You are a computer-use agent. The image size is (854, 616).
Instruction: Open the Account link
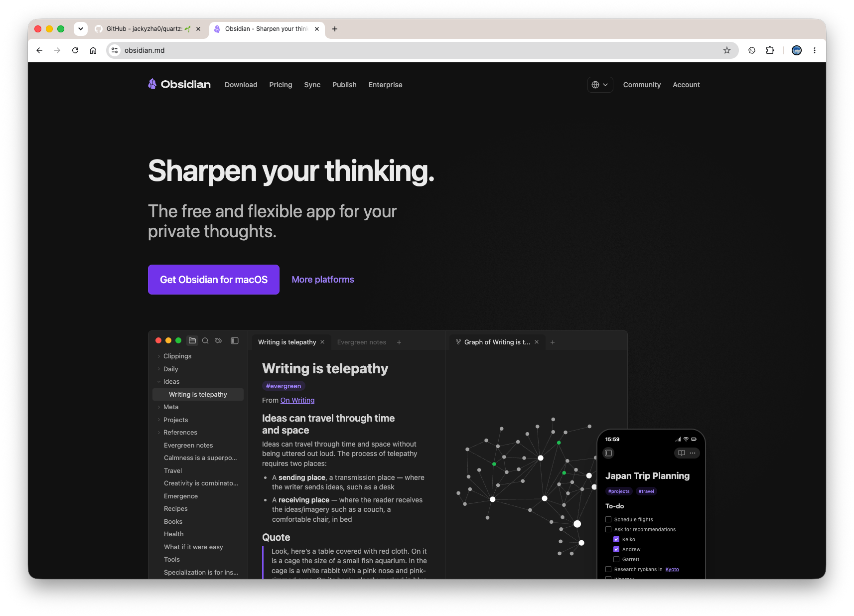pyautogui.click(x=686, y=85)
